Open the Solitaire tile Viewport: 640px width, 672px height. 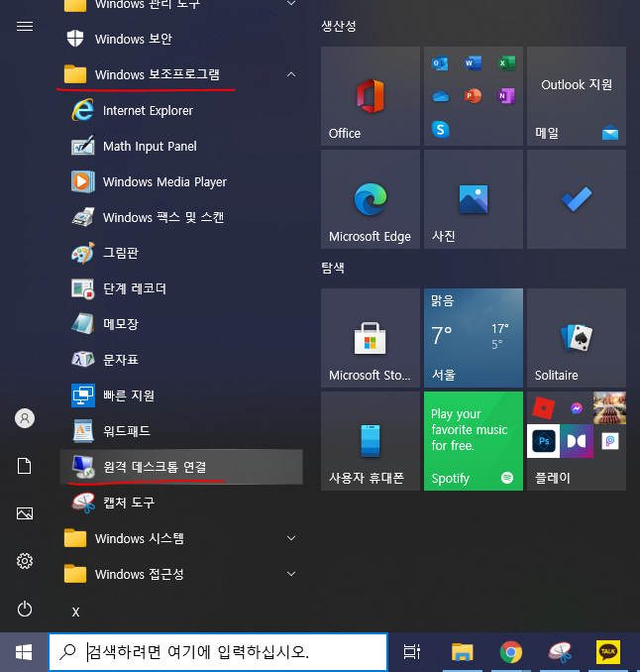[x=577, y=338]
